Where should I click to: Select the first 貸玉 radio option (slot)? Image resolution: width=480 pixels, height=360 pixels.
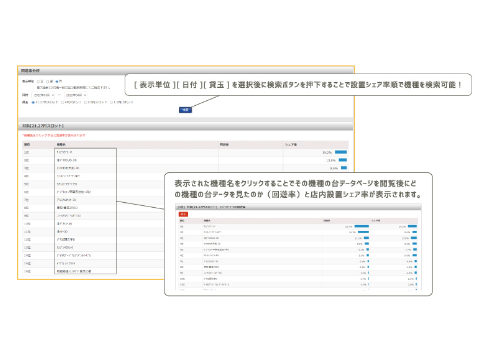click(x=33, y=102)
